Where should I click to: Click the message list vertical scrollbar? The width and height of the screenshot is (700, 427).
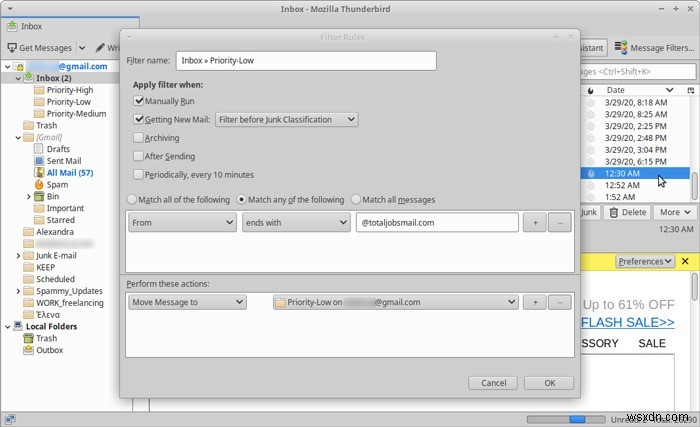(694, 187)
